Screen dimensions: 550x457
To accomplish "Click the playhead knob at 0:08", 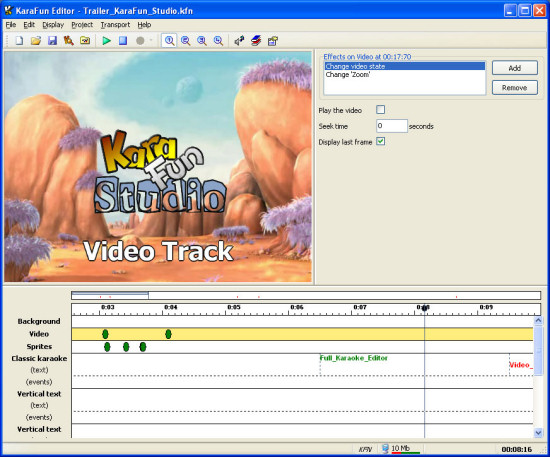I will 424,308.
